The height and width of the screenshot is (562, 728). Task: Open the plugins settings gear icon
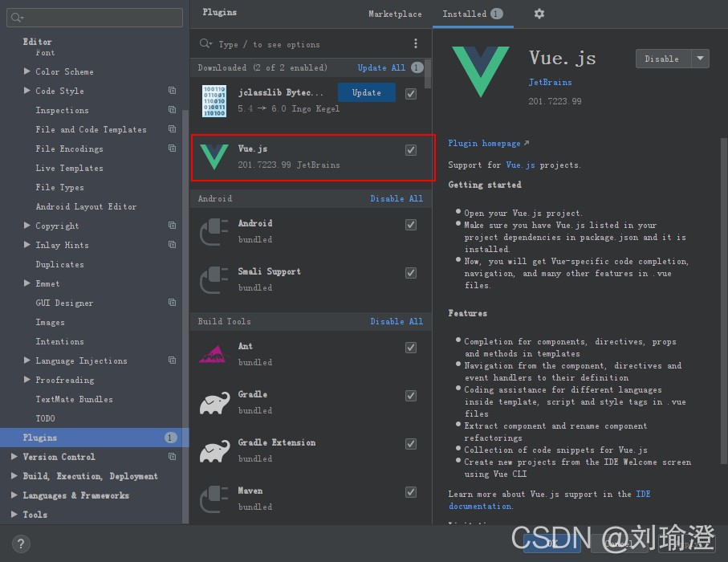tap(539, 14)
